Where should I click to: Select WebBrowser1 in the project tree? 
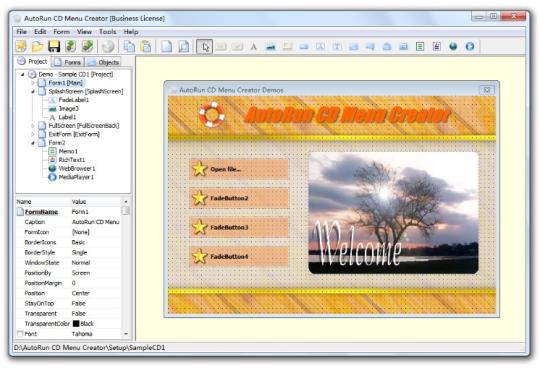coord(77,168)
